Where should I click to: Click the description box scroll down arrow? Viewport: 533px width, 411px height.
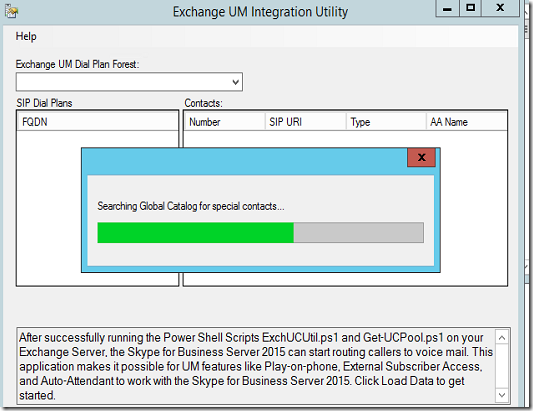tap(502, 395)
